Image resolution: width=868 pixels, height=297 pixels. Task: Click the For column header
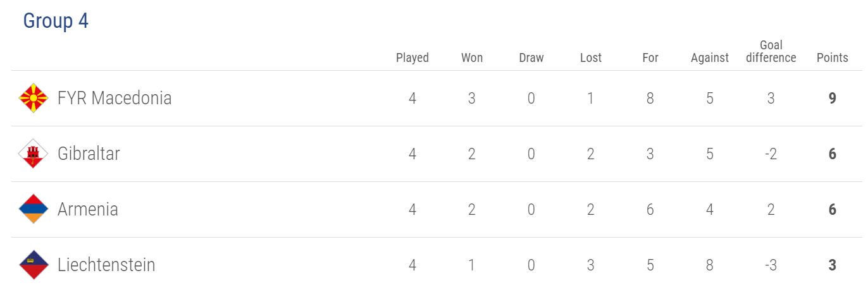tap(650, 58)
